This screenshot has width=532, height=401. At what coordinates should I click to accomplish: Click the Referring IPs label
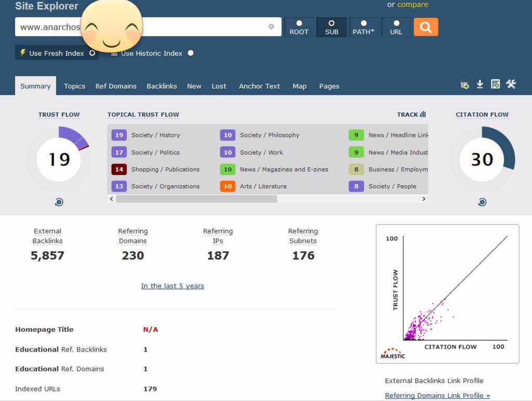(218, 236)
